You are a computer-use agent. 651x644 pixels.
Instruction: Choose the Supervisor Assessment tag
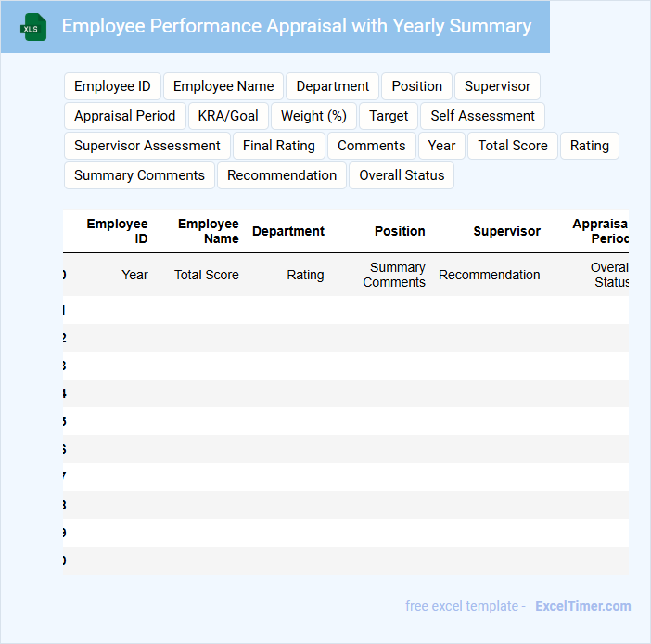pyautogui.click(x=147, y=146)
